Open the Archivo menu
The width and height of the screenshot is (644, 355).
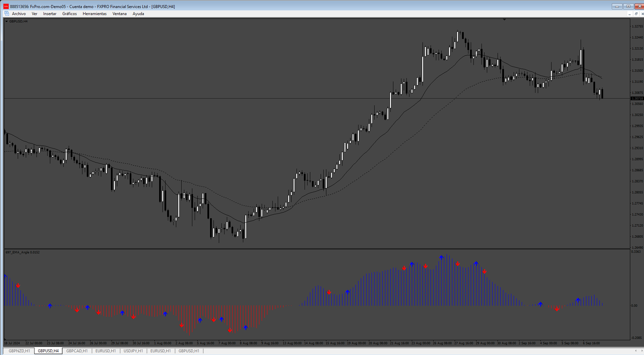pos(19,14)
